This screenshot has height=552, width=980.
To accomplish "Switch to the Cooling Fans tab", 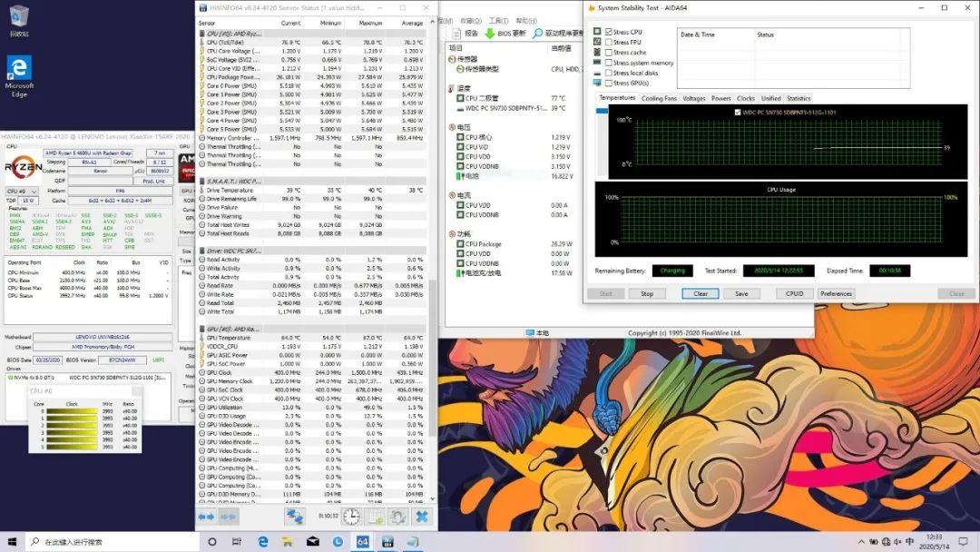I will pos(659,98).
